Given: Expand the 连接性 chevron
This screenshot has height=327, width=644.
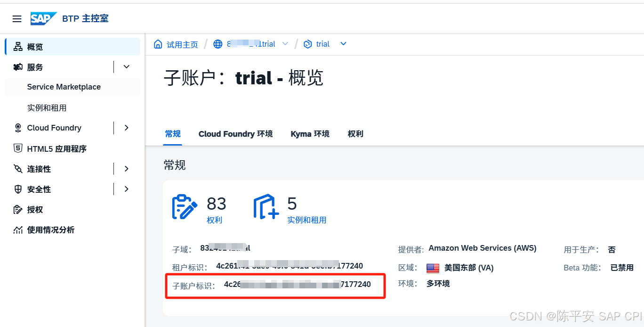Looking at the screenshot, I should [x=126, y=169].
